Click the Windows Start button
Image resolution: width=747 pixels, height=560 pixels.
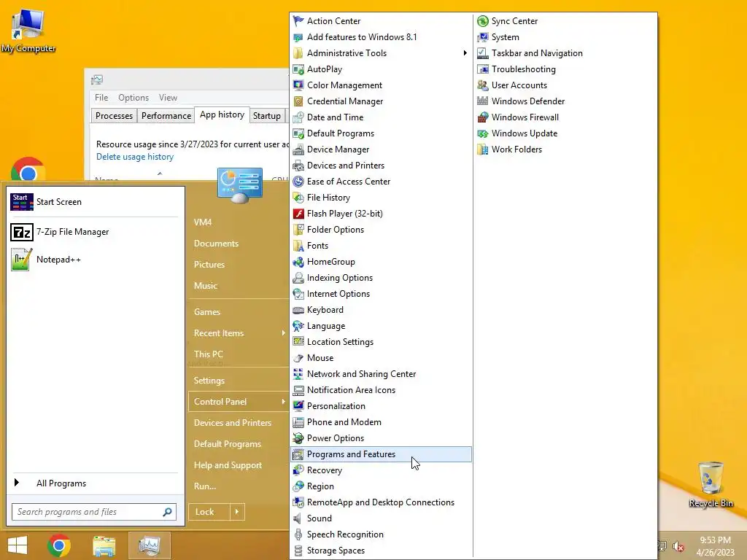tap(18, 545)
